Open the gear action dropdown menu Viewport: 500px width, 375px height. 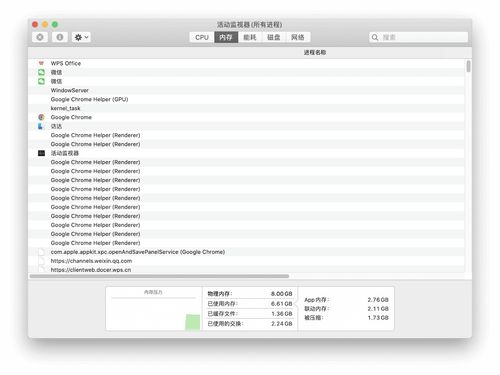[81, 37]
